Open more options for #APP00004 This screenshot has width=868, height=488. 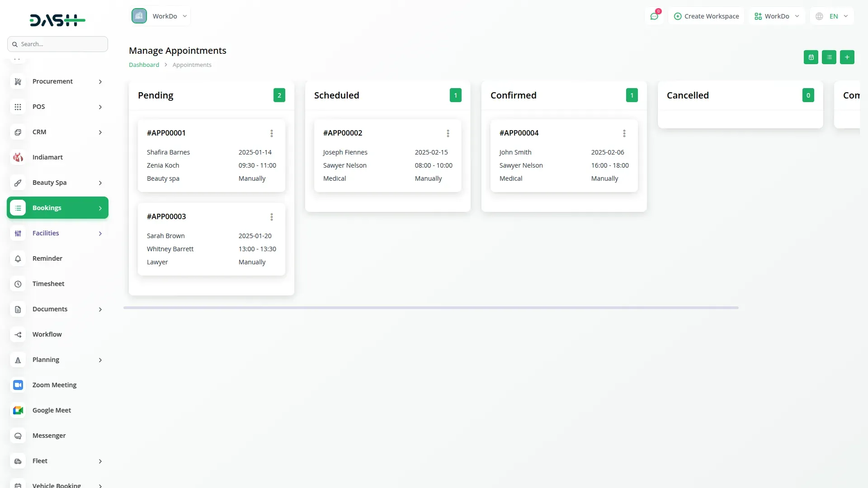click(x=624, y=133)
